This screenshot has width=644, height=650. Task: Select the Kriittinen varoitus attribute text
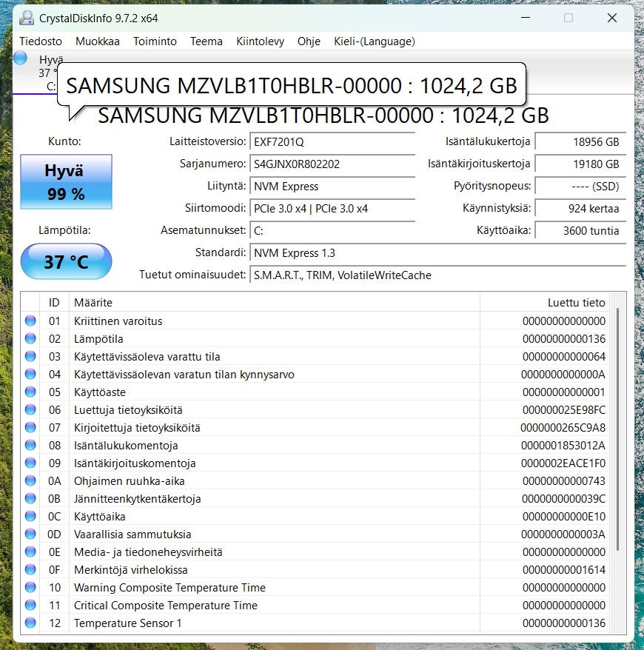(118, 321)
